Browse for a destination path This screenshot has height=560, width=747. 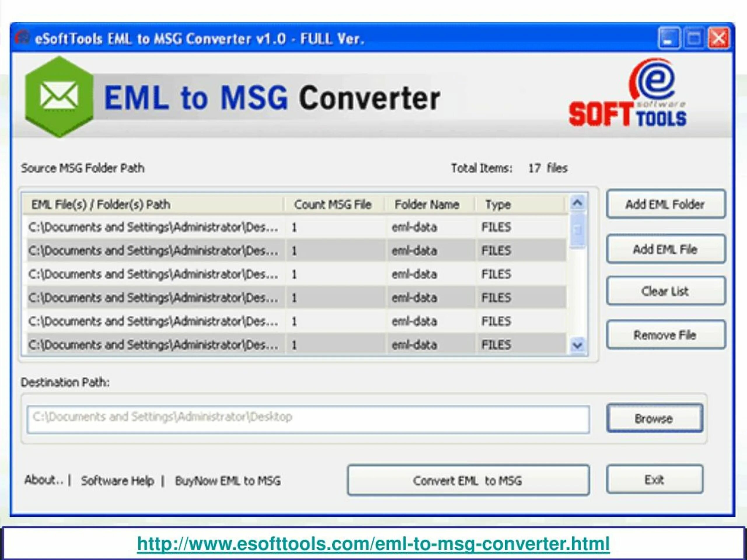[655, 418]
